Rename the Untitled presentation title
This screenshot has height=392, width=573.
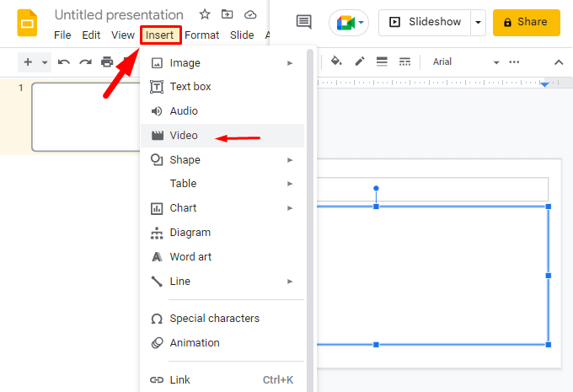[x=119, y=15]
